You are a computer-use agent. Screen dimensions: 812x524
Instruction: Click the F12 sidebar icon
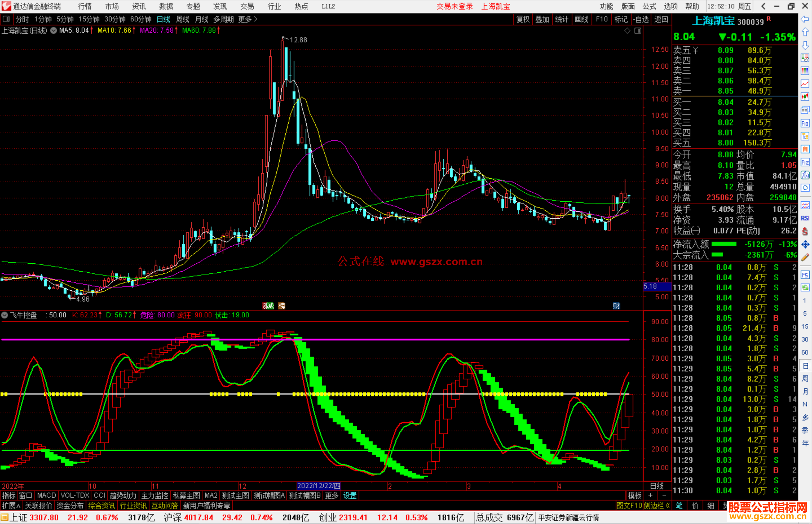pos(805,162)
